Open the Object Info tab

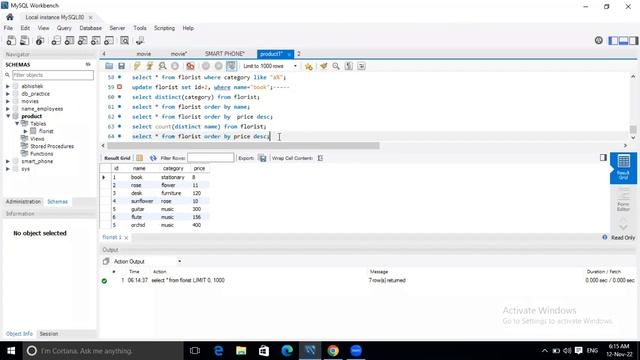pos(19,334)
